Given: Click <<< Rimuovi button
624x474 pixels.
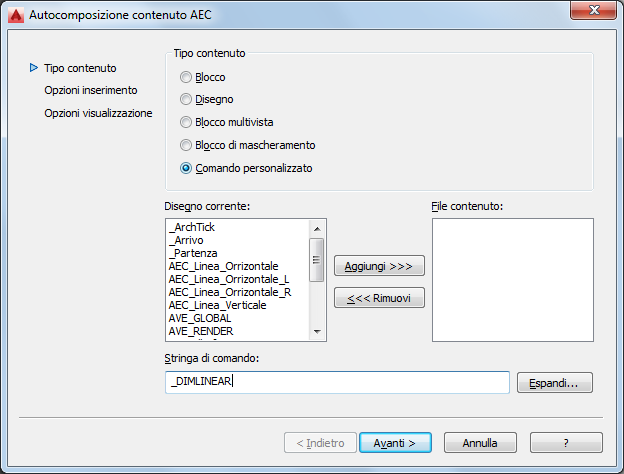Looking at the screenshot, I should click(x=379, y=298).
